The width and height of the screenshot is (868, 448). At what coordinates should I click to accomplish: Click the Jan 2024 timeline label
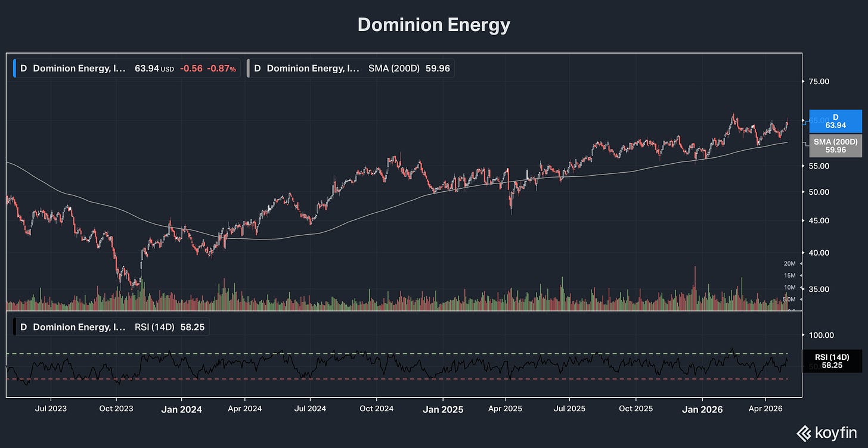pyautogui.click(x=182, y=409)
